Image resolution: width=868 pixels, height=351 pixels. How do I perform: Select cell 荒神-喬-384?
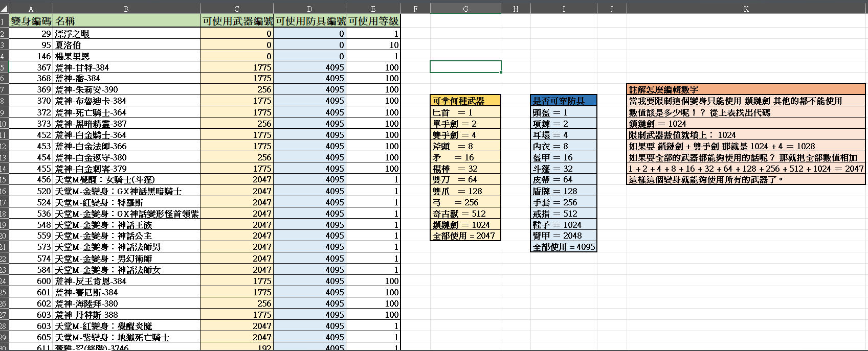click(126, 79)
